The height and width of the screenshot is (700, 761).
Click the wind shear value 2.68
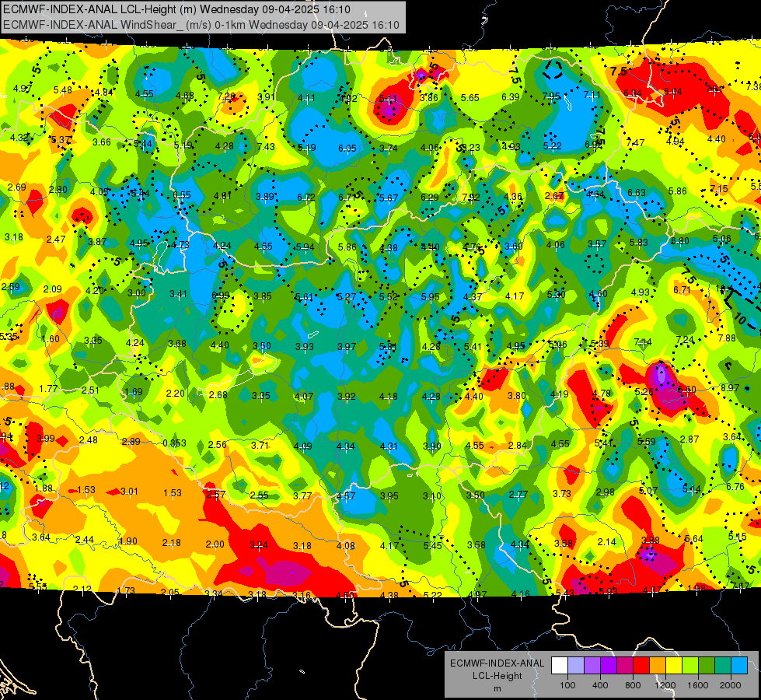tap(218, 394)
